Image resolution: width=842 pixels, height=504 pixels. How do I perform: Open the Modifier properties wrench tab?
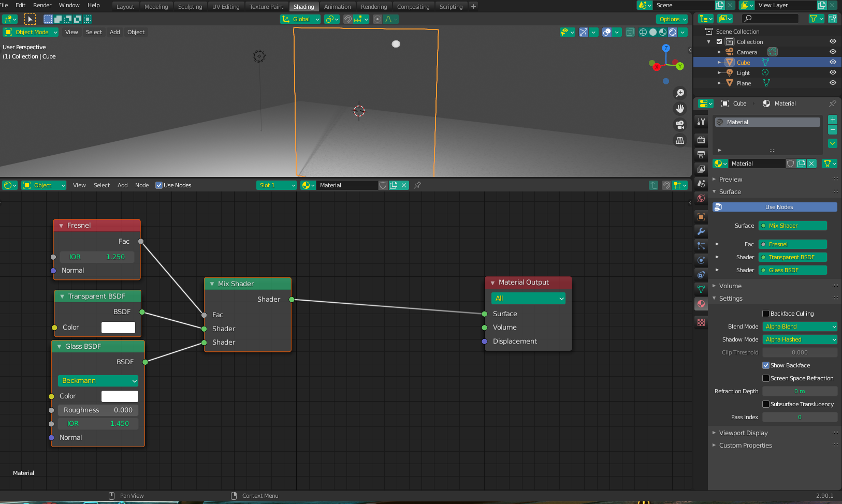coord(701,231)
